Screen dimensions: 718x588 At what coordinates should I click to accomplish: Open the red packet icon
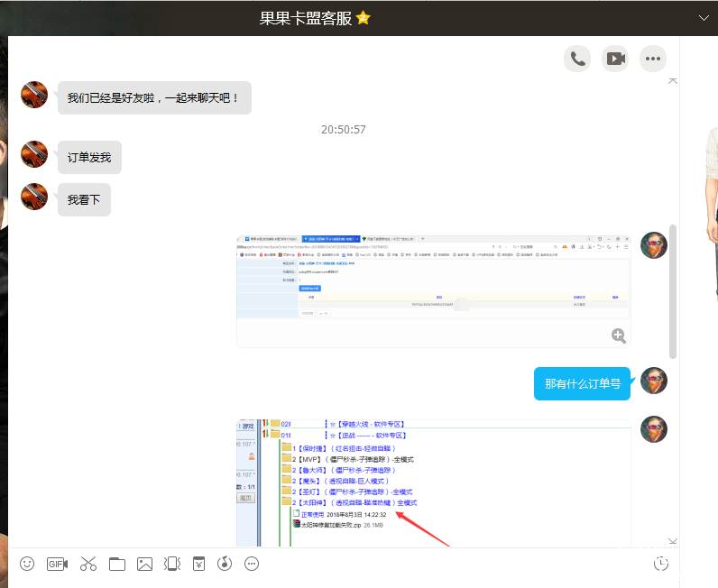pos(198,564)
